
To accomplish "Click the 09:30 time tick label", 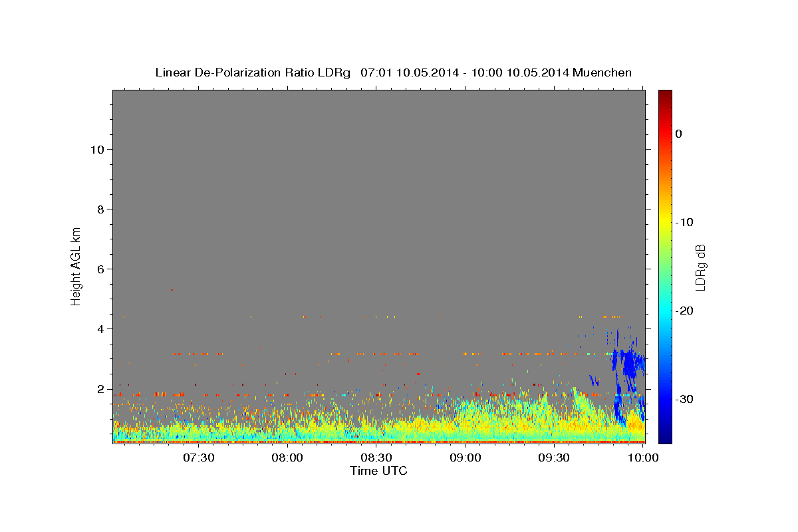I will 555,458.
